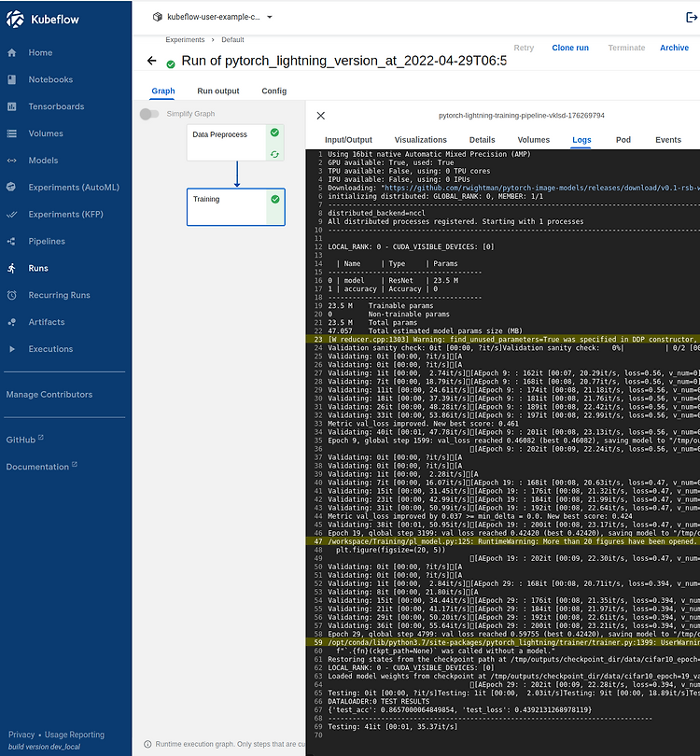This screenshot has height=756, width=700.
Task: Click the logout icon in header
Action: point(692,18)
